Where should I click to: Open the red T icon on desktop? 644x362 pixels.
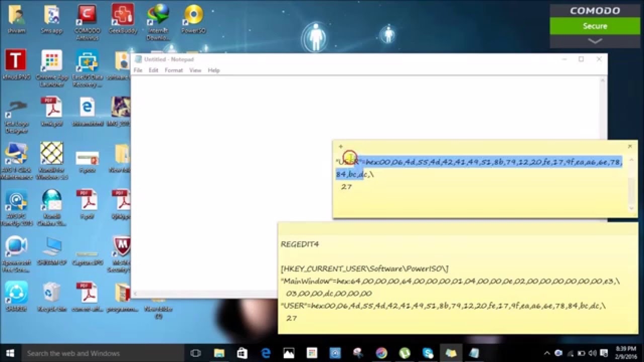tap(16, 64)
